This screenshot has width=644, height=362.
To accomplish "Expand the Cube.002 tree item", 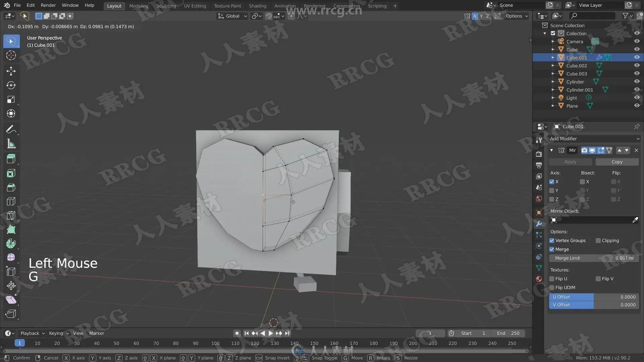I will click(x=553, y=66).
